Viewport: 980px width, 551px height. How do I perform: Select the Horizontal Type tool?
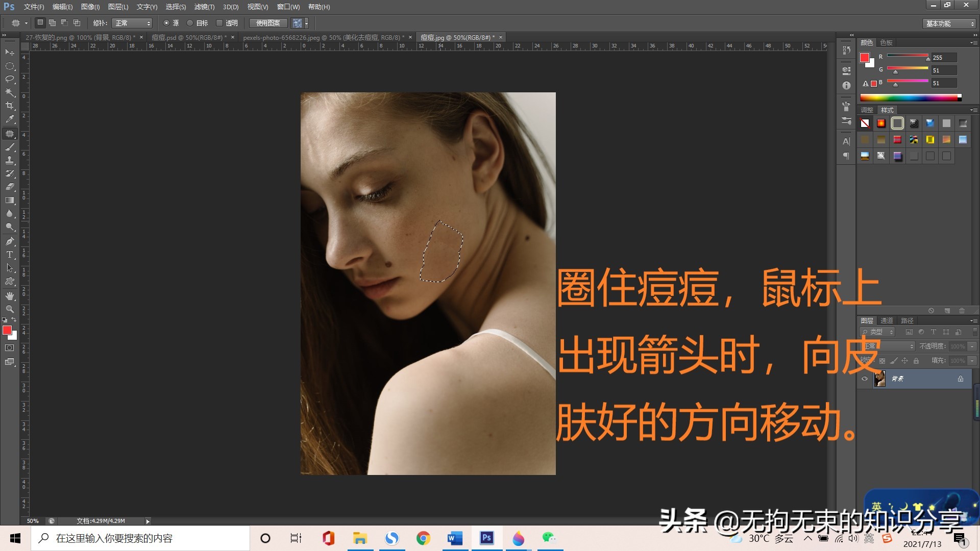pyautogui.click(x=9, y=255)
